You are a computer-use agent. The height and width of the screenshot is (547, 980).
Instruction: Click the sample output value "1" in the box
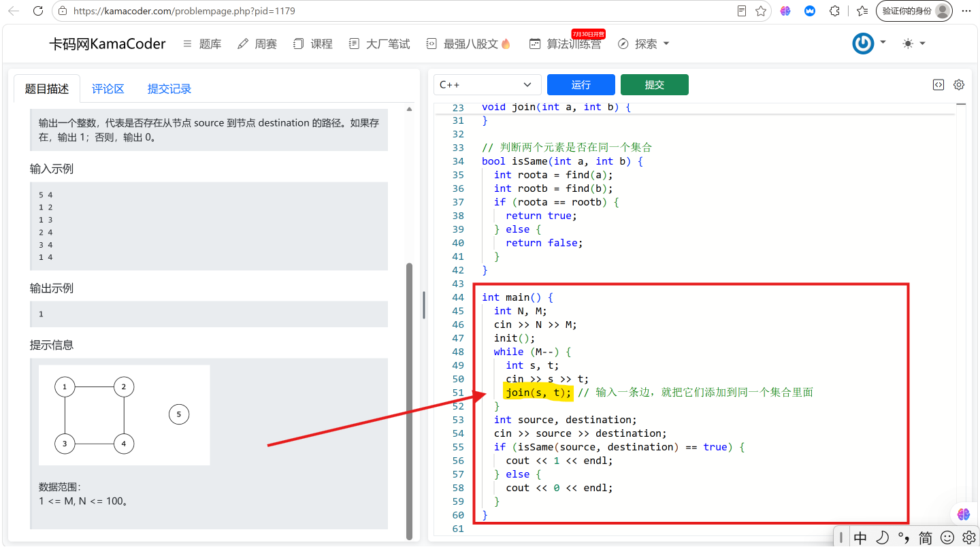pyautogui.click(x=42, y=314)
